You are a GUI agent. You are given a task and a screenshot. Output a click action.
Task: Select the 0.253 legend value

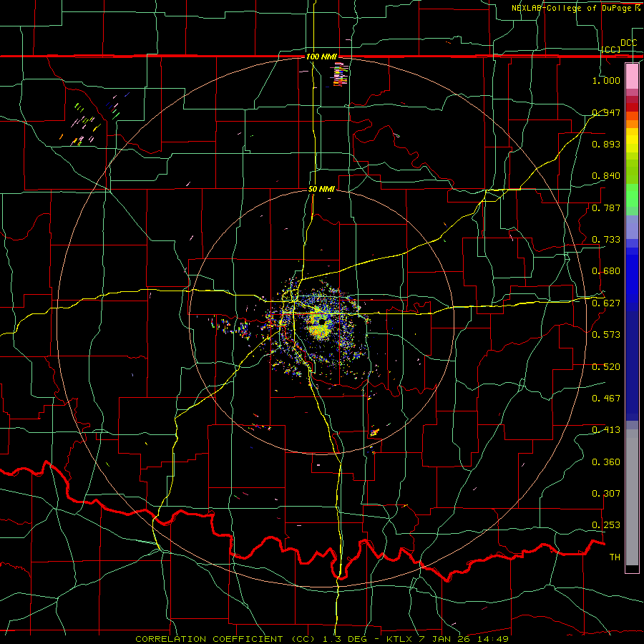606,525
